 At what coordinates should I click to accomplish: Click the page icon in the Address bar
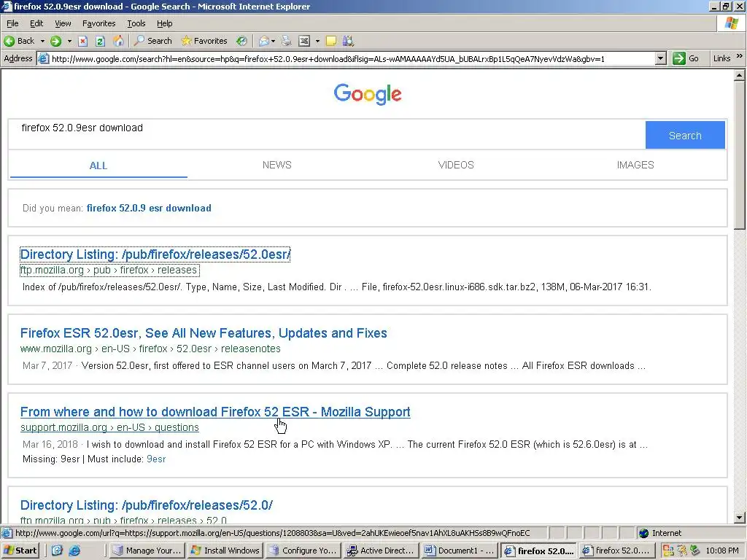pyautogui.click(x=43, y=58)
